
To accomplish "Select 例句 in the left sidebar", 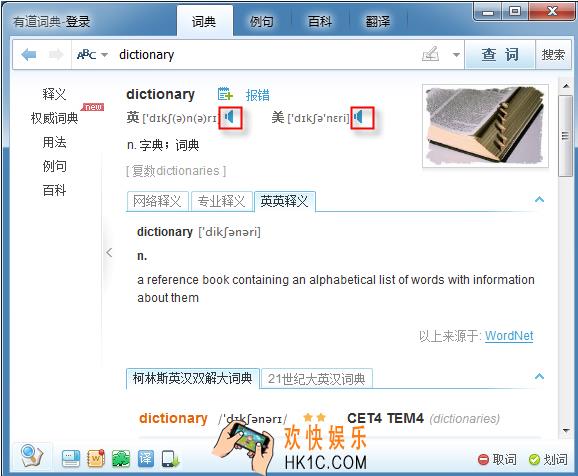I will pyautogui.click(x=54, y=166).
